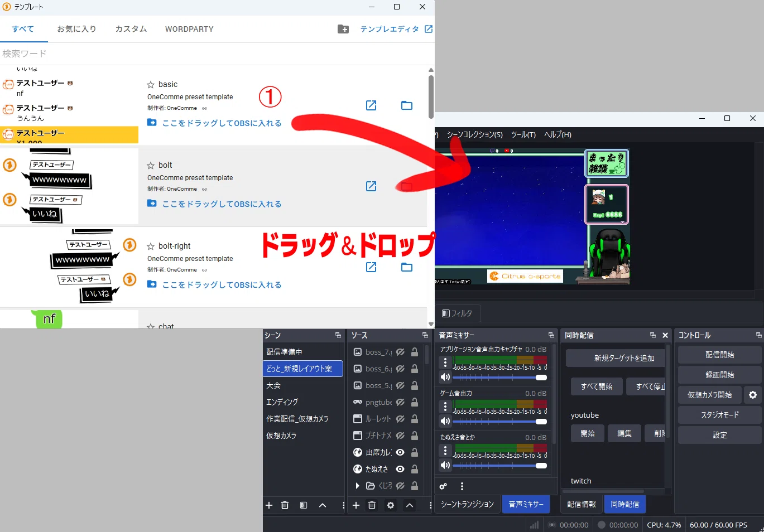Open options menu for アプリケーション音声出力キャプチャ
The width and height of the screenshot is (764, 532).
tap(445, 362)
